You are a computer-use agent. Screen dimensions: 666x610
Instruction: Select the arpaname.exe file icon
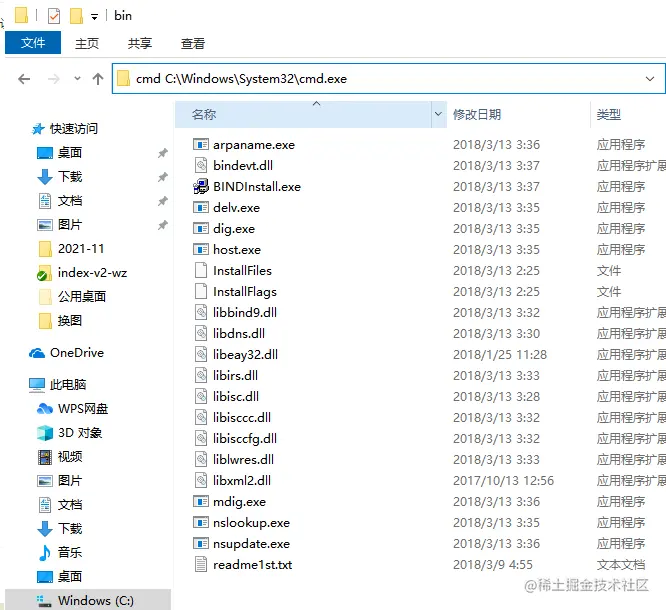pyautogui.click(x=201, y=144)
